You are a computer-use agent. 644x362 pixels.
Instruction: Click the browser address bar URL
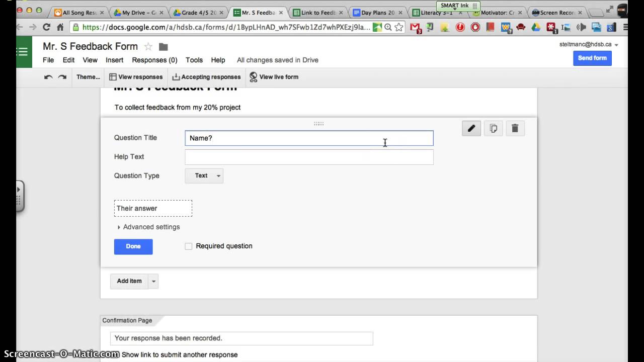[226, 27]
